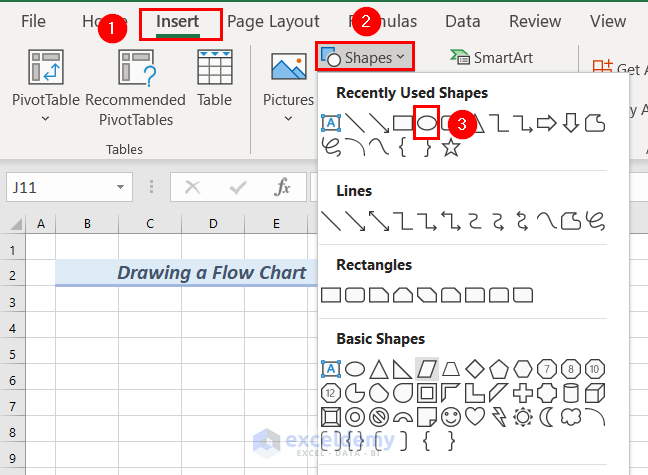
Task: Select the smiley face shape
Action: click(451, 418)
